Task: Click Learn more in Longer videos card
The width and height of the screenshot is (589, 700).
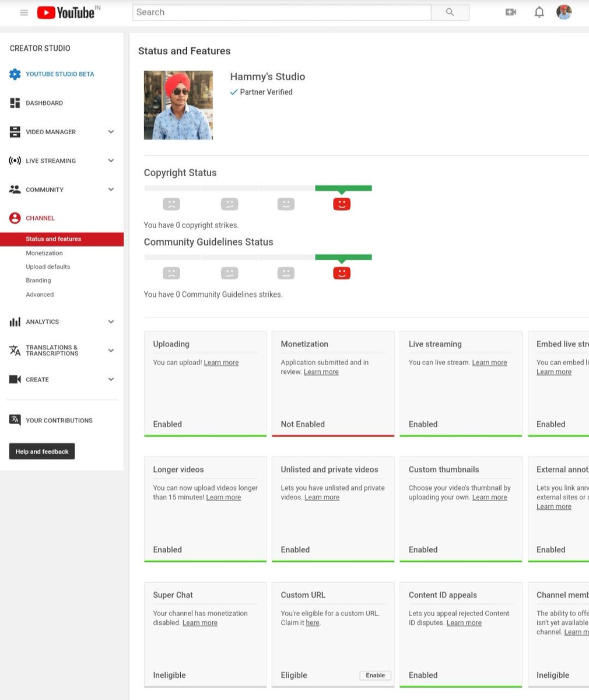Action: click(x=223, y=498)
